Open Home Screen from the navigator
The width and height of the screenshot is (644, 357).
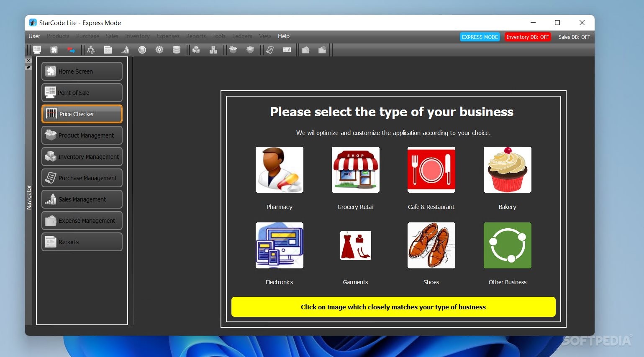tap(82, 71)
